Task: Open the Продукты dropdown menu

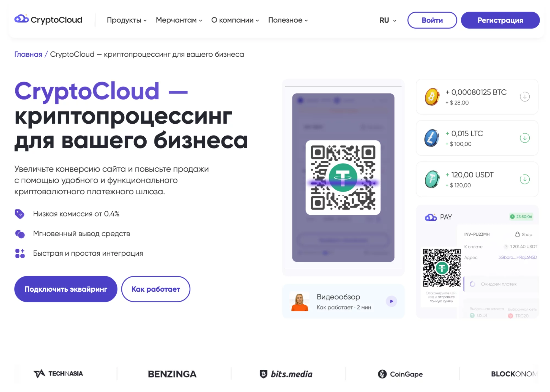Action: point(127,20)
